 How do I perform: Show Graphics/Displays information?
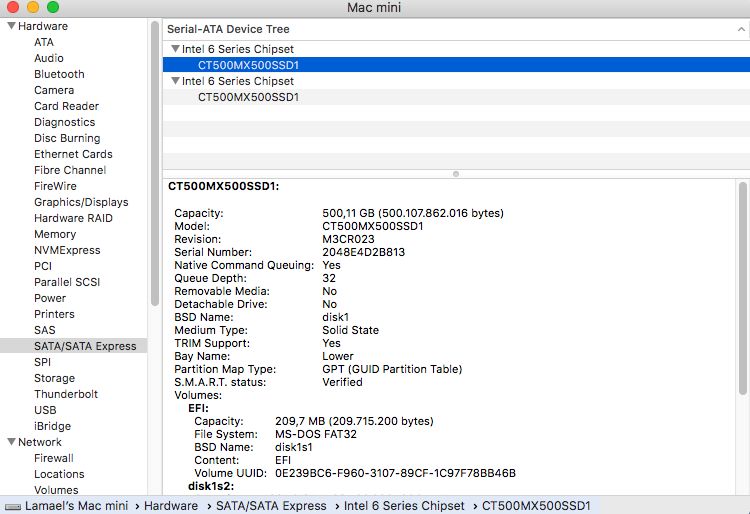81,202
